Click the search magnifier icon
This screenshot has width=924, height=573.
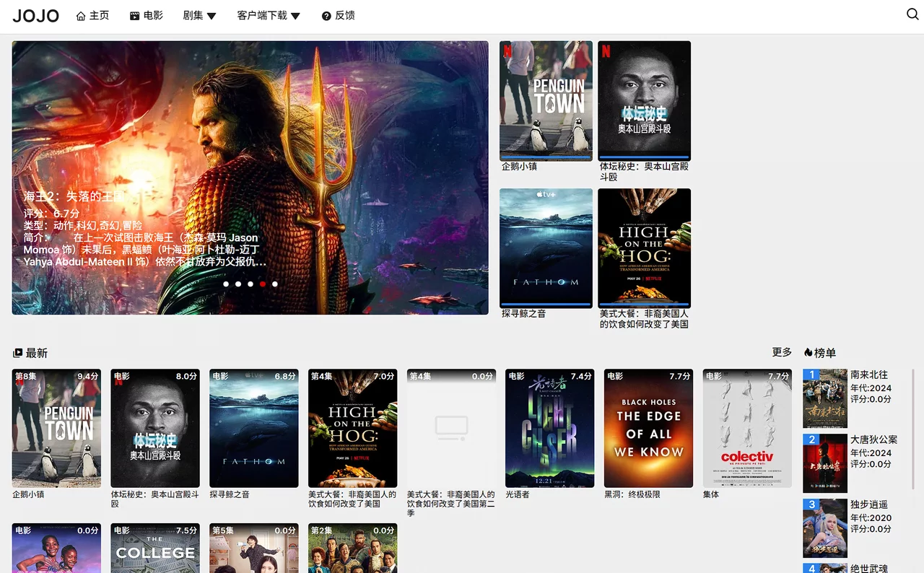tap(912, 14)
